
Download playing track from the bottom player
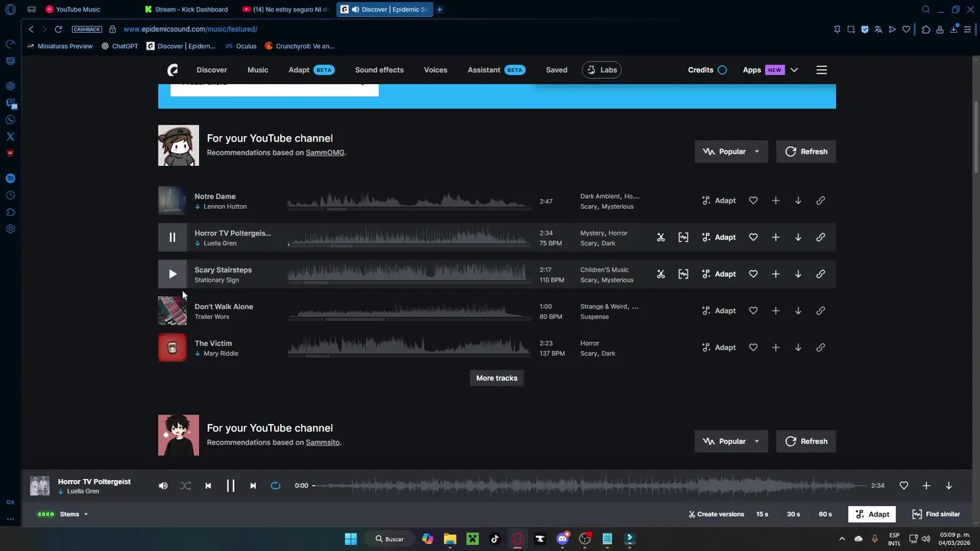click(949, 485)
